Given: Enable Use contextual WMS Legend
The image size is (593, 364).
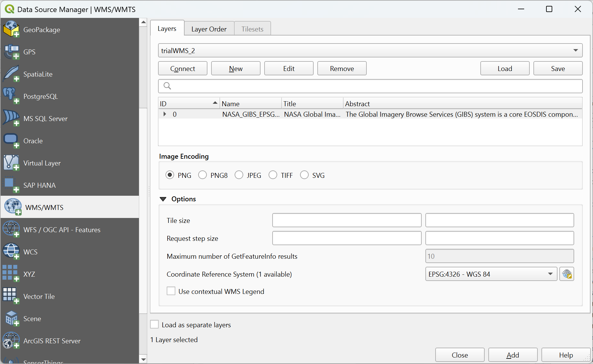Looking at the screenshot, I should click(x=171, y=291).
